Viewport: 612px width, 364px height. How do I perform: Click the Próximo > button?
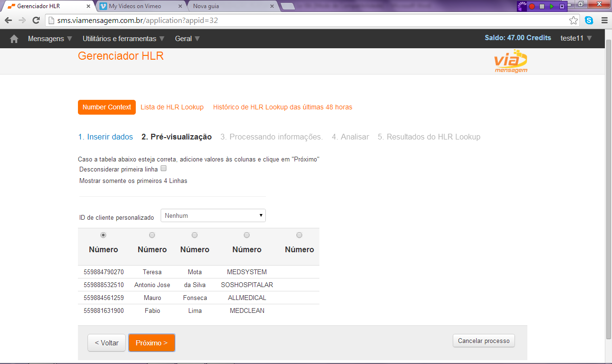tap(152, 343)
